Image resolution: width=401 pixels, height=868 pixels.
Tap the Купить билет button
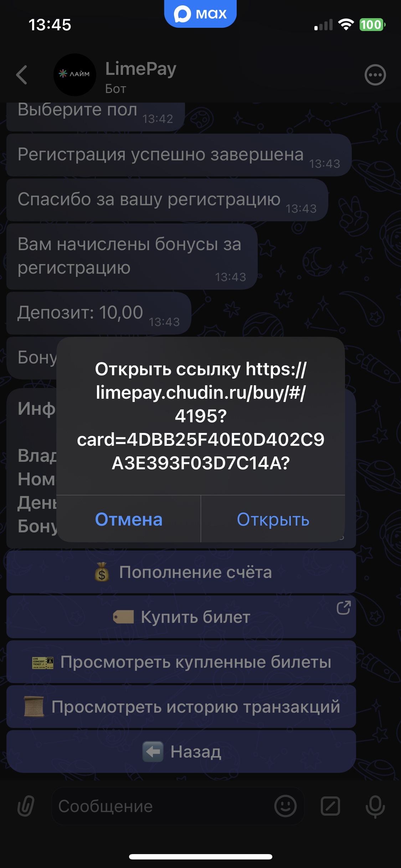181,617
